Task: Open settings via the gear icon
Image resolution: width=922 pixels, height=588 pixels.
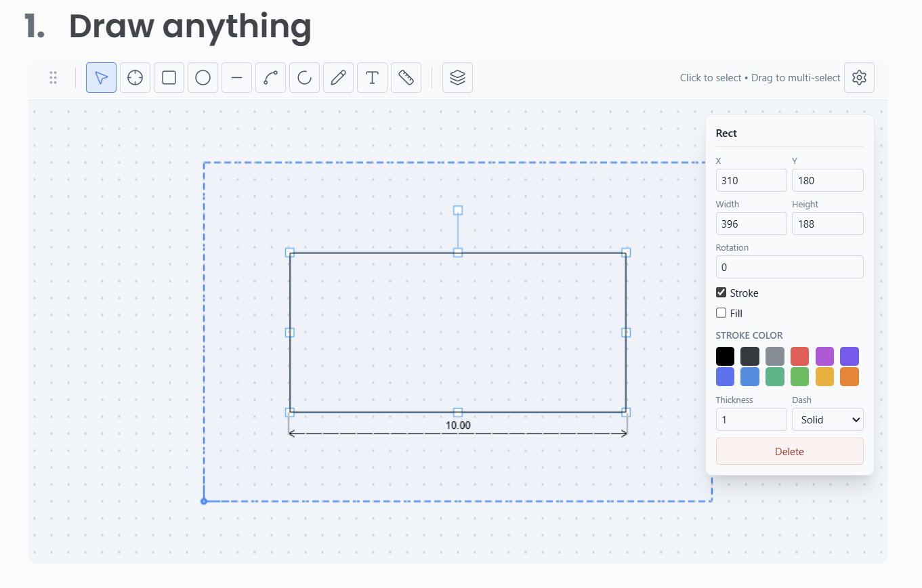Action: coord(859,78)
